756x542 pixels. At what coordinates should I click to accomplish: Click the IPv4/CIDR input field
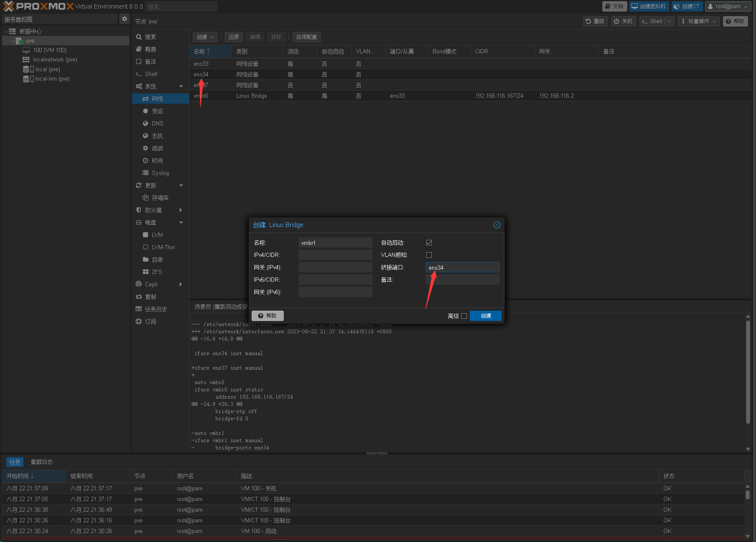click(335, 255)
